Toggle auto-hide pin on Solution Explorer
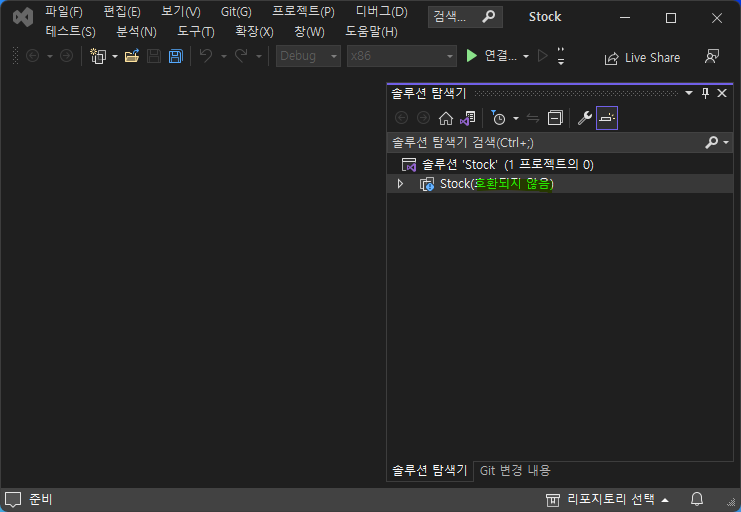 coord(706,93)
